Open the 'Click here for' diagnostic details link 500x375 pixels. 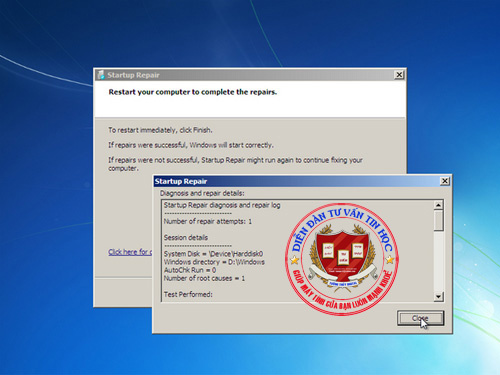coord(130,252)
